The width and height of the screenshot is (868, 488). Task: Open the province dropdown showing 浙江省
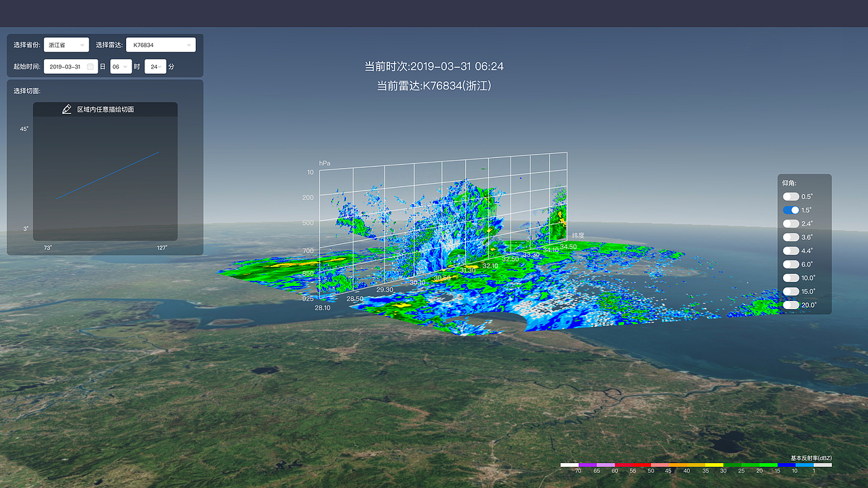pyautogui.click(x=66, y=45)
